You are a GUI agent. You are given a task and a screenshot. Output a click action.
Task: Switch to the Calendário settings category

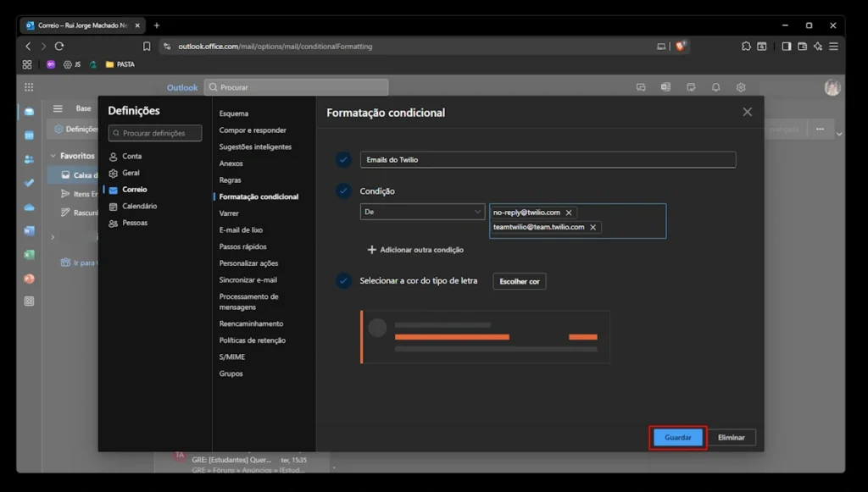pos(139,206)
